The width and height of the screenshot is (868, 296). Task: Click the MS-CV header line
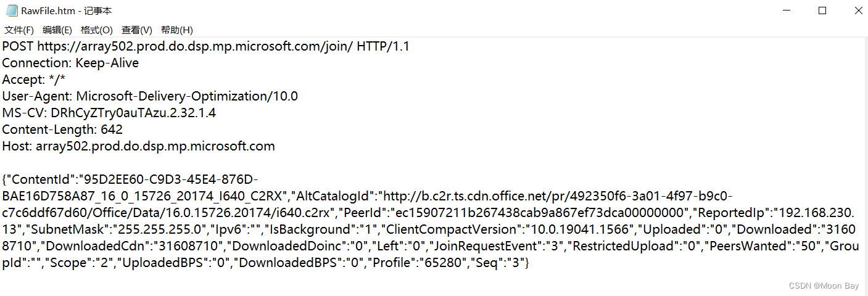[109, 113]
